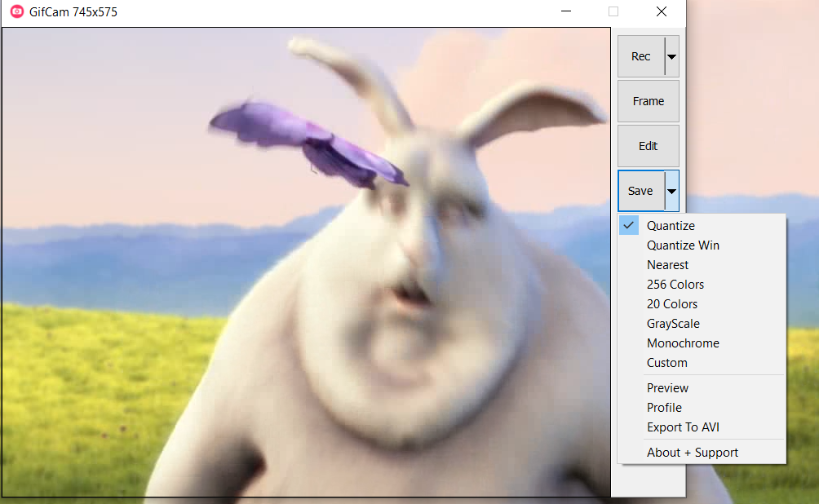Open Preview from the Save menu

coord(702,388)
